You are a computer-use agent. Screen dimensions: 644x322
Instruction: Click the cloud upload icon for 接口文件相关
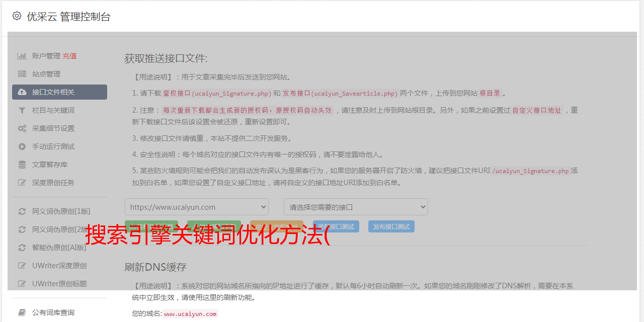coord(22,92)
